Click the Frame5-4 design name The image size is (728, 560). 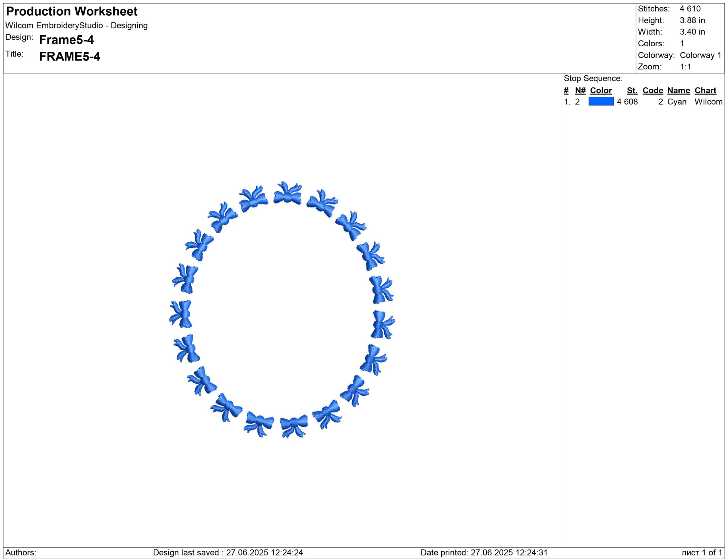click(x=66, y=40)
